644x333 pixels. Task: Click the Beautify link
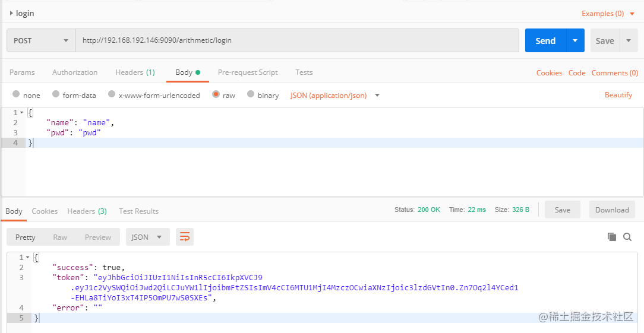[618, 95]
